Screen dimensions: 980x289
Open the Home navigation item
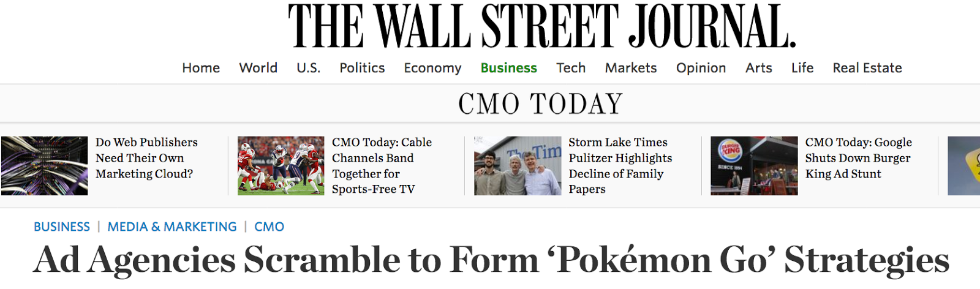201,68
